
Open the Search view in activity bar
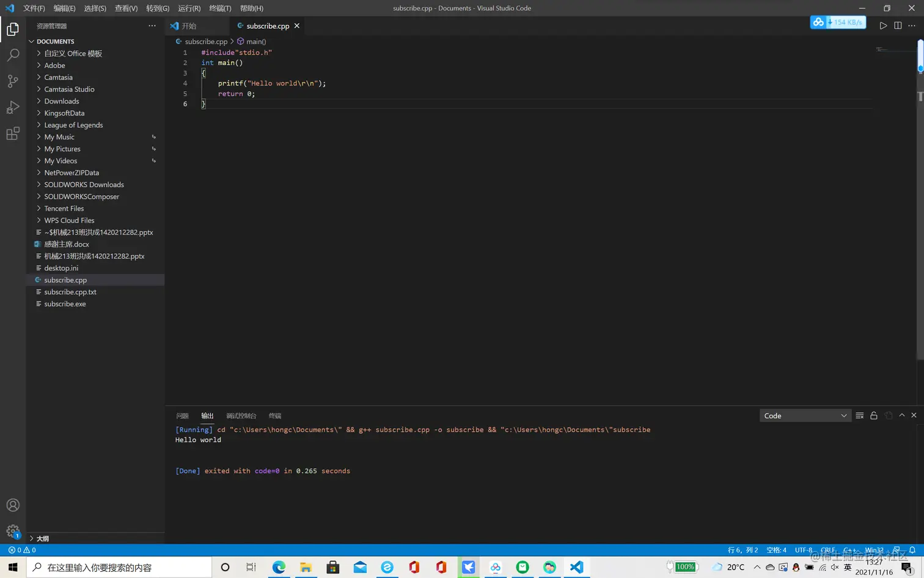[x=13, y=55]
